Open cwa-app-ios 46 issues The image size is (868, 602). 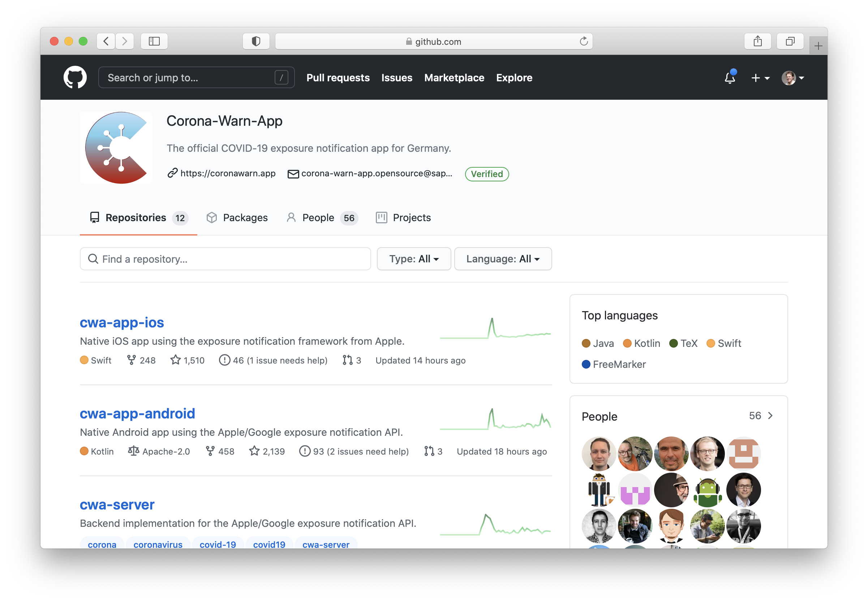[x=273, y=360]
